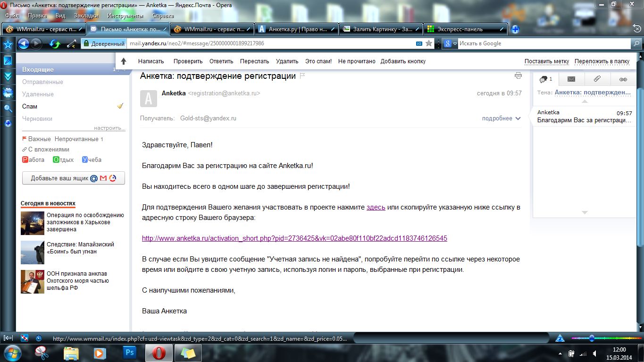
Task: Open the Входящие folder
Action: [x=38, y=70]
